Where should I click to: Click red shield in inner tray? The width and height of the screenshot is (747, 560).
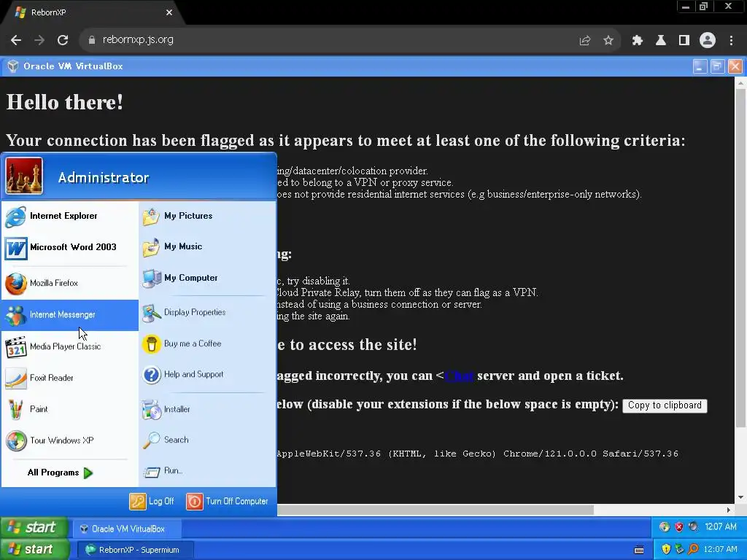679,527
